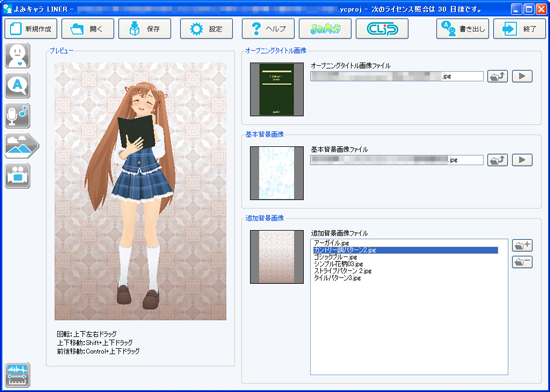Export with the 書き出し button
Image resolution: width=550 pixels, height=392 pixels.
[x=462, y=29]
